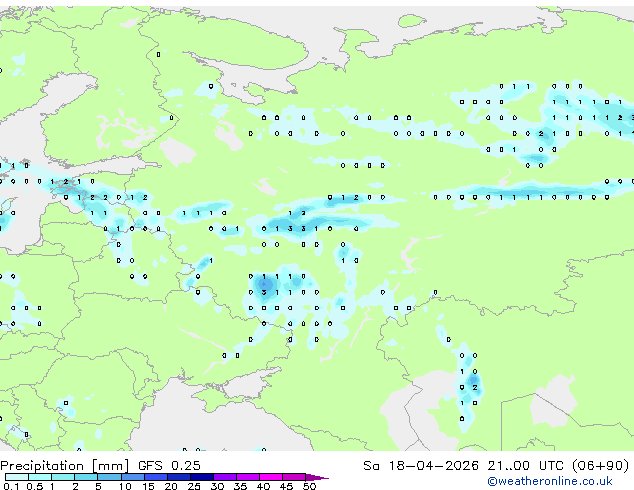
Task: Click the purple arrow tip of the legend
Action: 317,477
